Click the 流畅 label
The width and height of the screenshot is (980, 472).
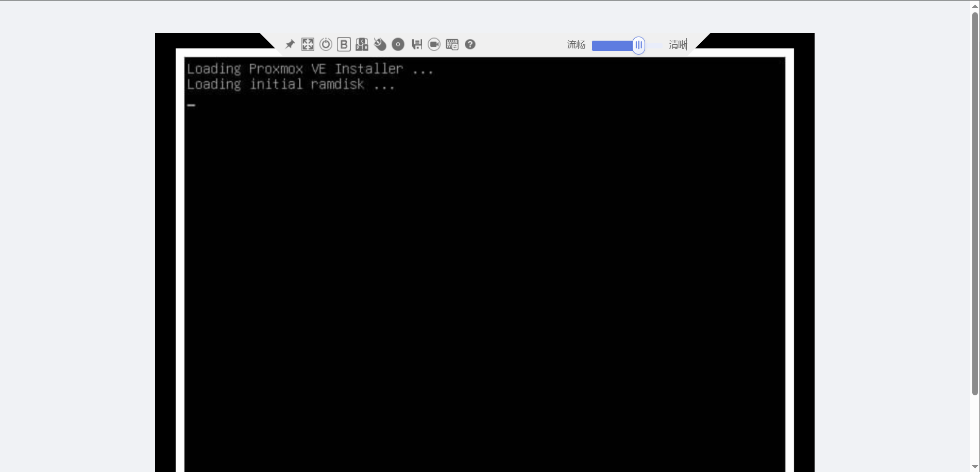pos(576,45)
